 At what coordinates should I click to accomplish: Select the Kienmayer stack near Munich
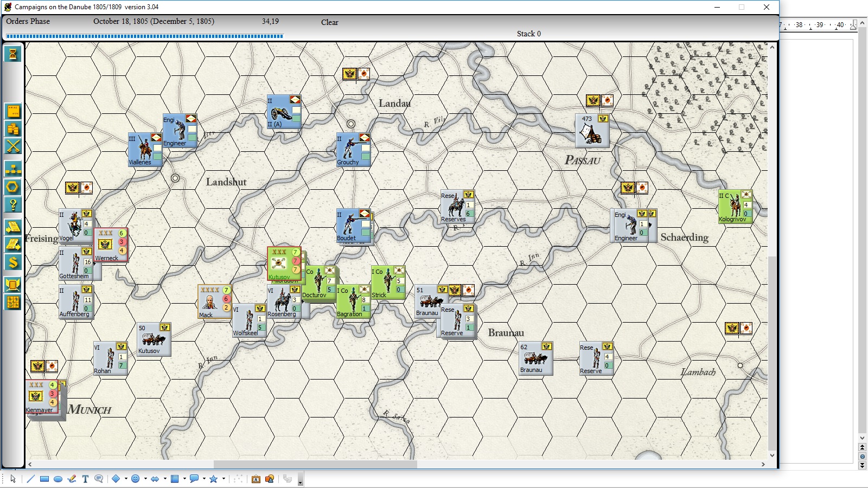(x=42, y=397)
